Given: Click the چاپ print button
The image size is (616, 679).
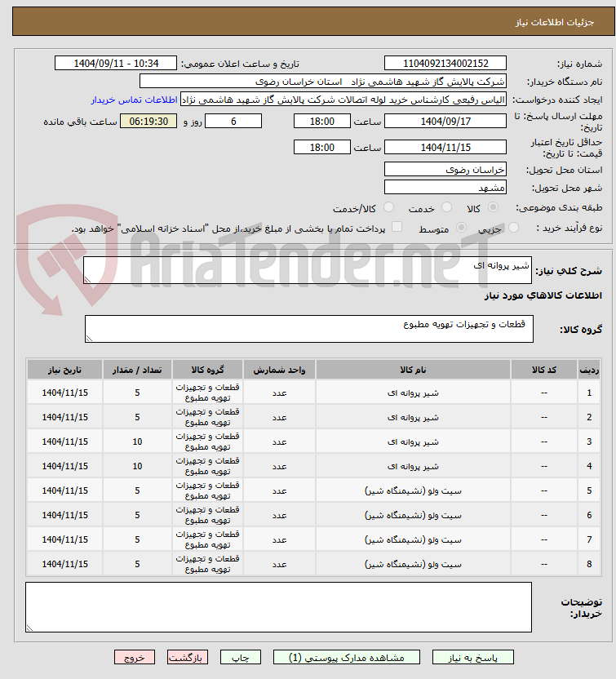Looking at the screenshot, I should coord(240,657).
